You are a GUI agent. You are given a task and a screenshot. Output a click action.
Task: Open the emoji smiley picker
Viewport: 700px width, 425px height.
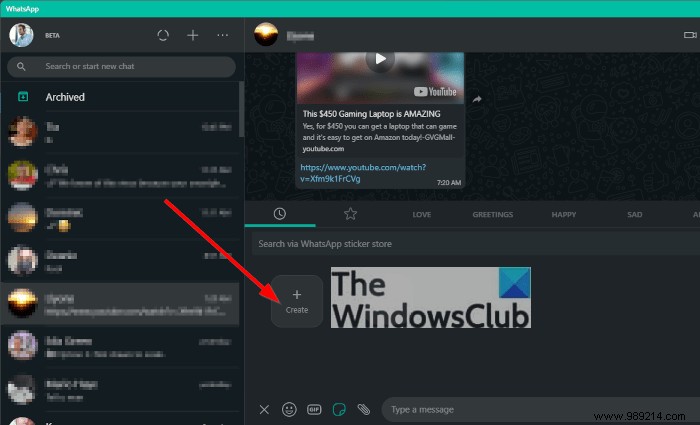click(x=289, y=409)
